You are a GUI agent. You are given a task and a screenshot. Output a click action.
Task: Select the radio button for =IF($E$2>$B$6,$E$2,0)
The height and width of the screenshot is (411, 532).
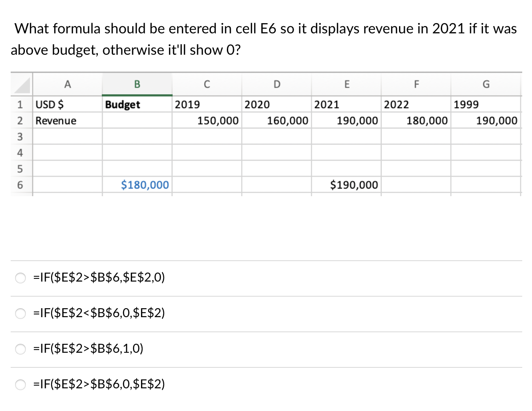pyautogui.click(x=20, y=278)
